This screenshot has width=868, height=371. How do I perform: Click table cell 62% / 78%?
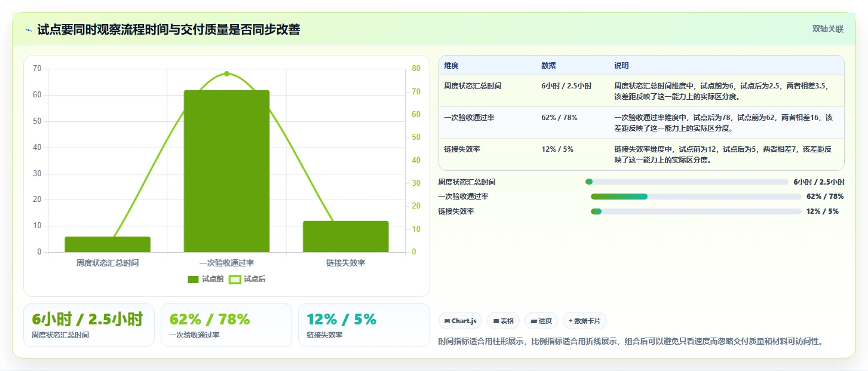(559, 118)
